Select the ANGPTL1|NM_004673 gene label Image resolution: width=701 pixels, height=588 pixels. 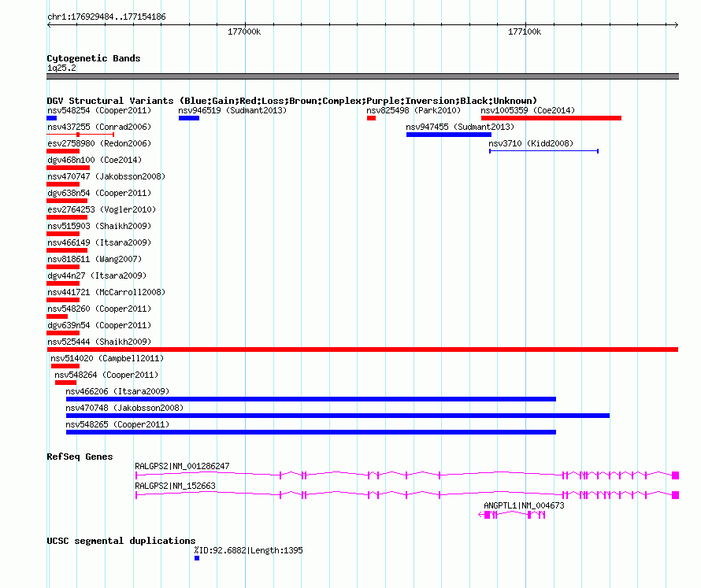click(x=524, y=505)
